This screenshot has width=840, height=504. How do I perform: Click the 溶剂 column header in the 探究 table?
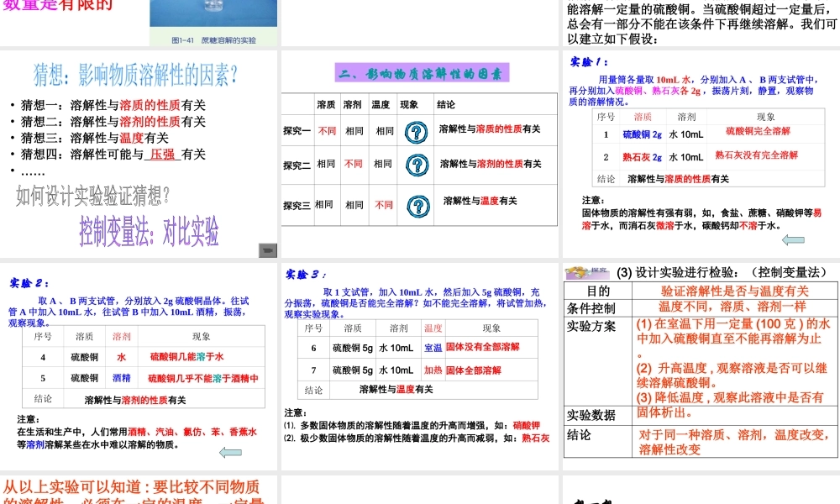pyautogui.click(x=352, y=104)
